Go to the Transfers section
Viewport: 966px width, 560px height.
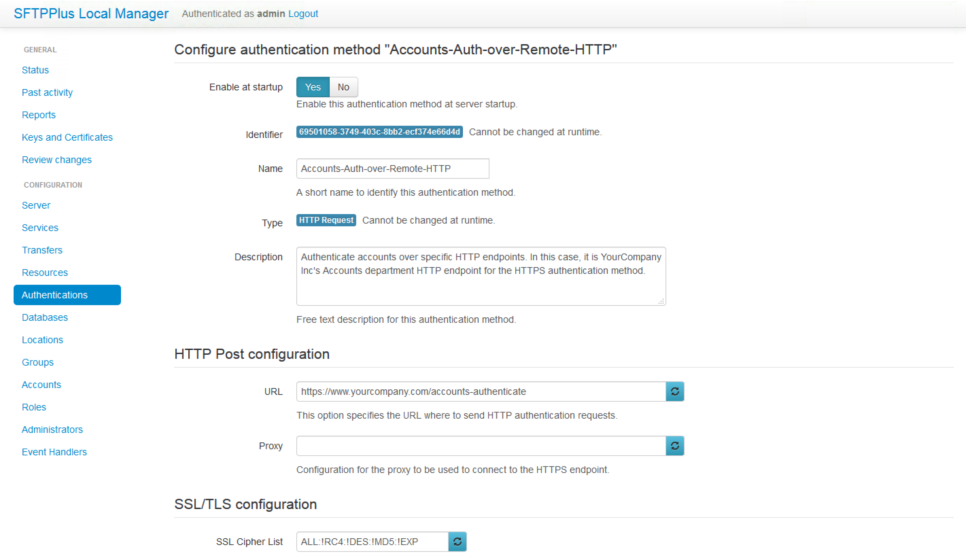[x=42, y=250]
